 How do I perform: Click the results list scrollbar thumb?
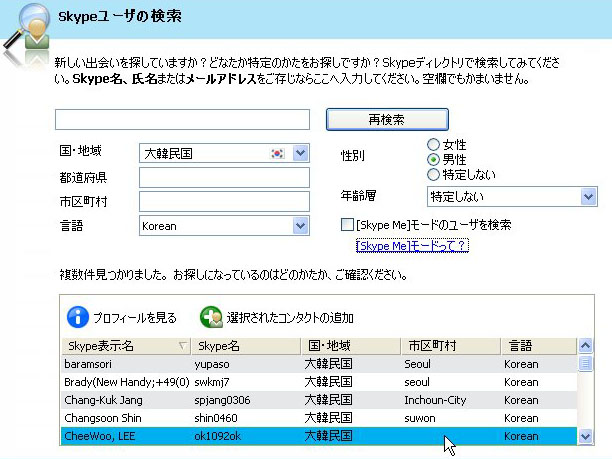[x=585, y=363]
